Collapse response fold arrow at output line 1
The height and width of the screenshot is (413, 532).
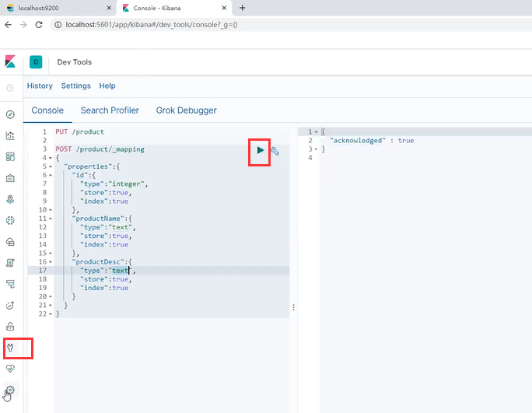click(317, 131)
